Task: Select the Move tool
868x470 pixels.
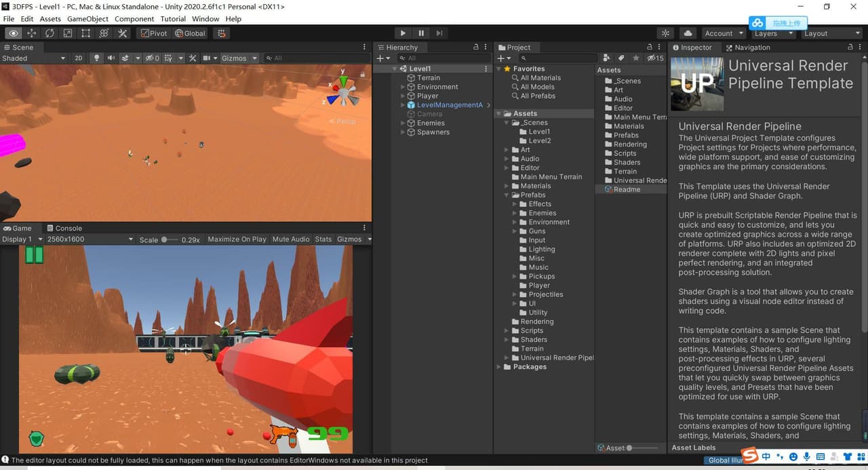Action: coord(32,33)
